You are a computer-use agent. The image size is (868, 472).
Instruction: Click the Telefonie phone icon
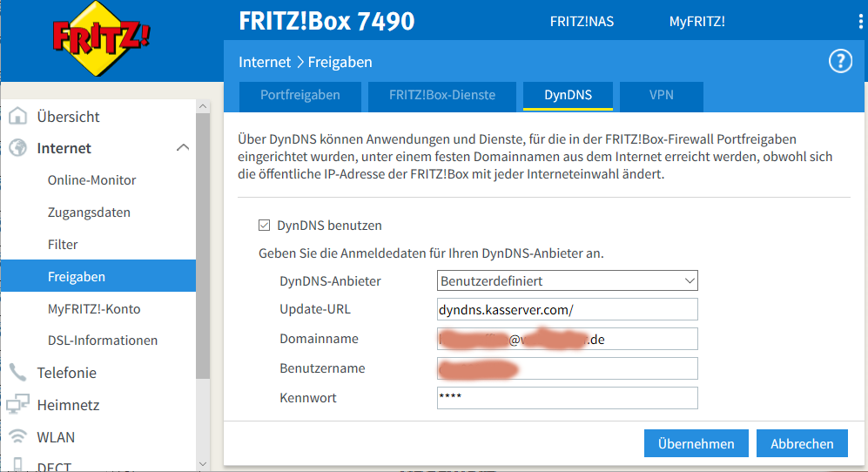point(17,373)
